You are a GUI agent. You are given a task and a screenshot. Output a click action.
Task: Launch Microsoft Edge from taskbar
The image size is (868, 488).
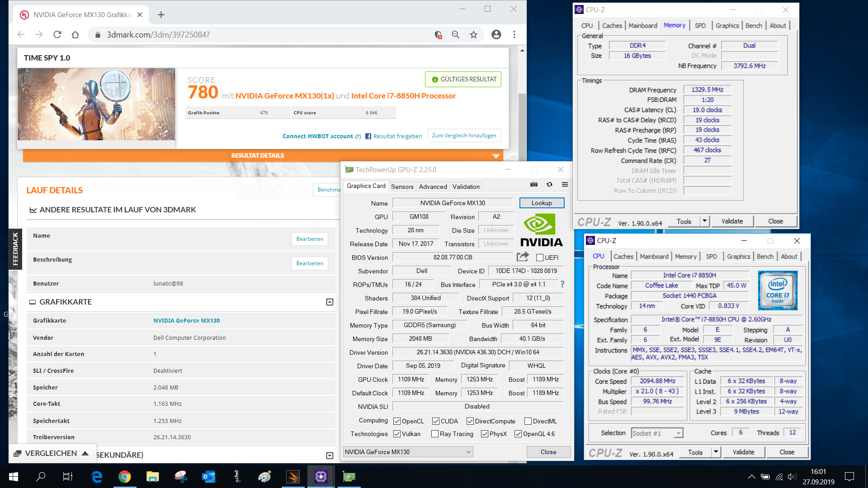(x=97, y=476)
